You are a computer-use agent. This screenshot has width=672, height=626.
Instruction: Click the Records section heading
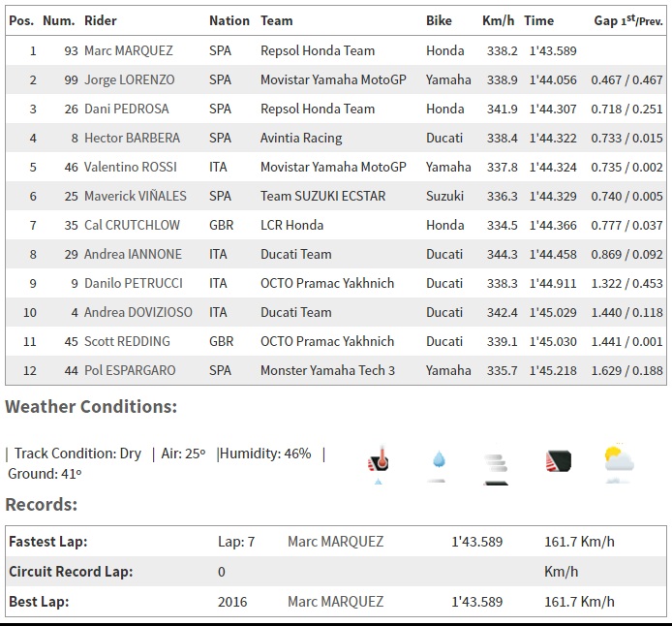pos(41,504)
